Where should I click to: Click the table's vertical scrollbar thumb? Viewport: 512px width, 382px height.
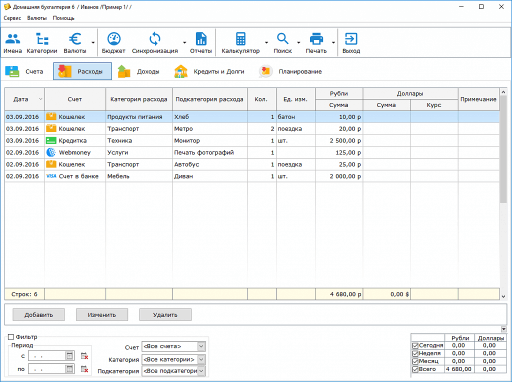click(503, 149)
